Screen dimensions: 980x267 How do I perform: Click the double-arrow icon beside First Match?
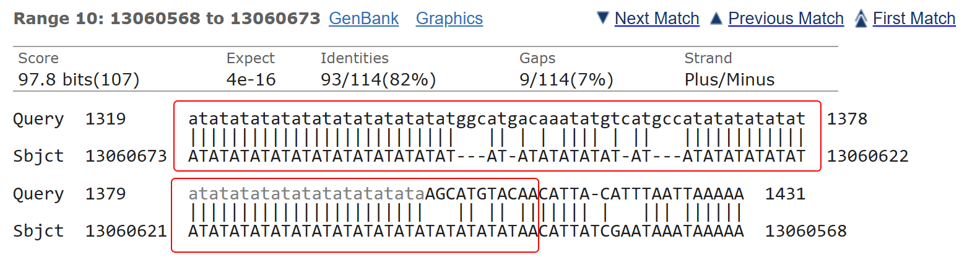[861, 19]
